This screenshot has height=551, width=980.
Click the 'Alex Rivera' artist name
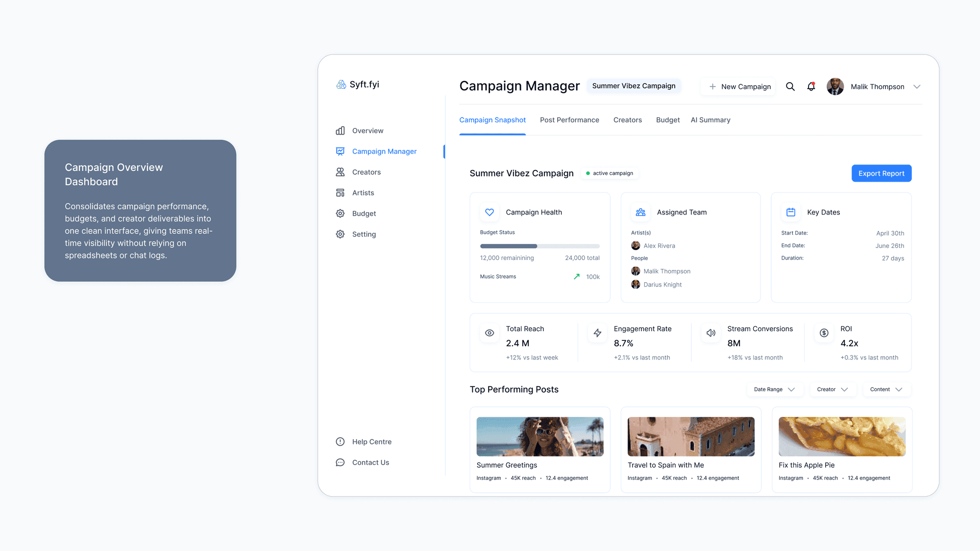[x=659, y=246]
